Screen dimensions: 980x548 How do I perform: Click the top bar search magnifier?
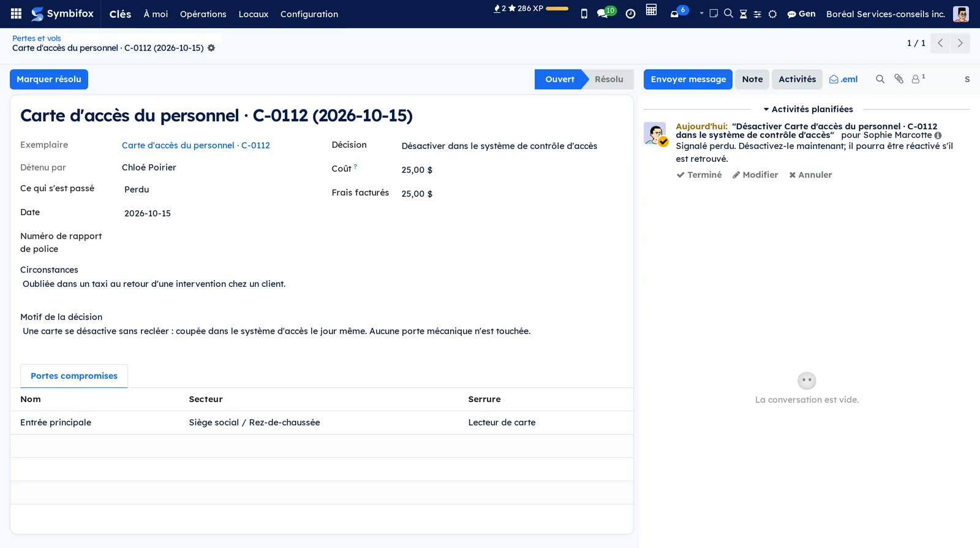[728, 13]
